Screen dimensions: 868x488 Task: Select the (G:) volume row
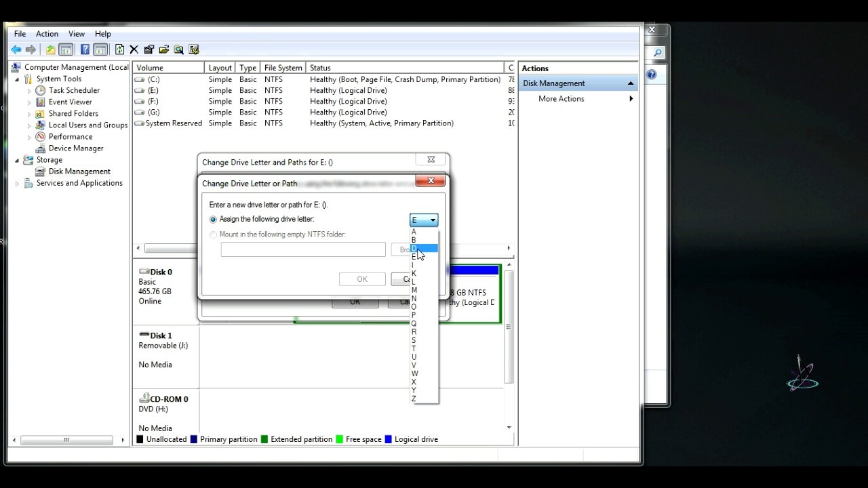[323, 113]
